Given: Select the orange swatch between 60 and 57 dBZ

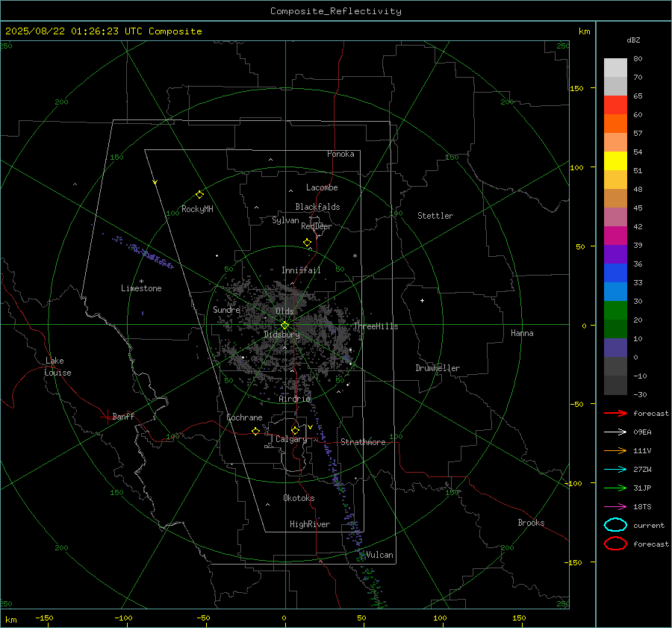Looking at the screenshot, I should coord(615,123).
